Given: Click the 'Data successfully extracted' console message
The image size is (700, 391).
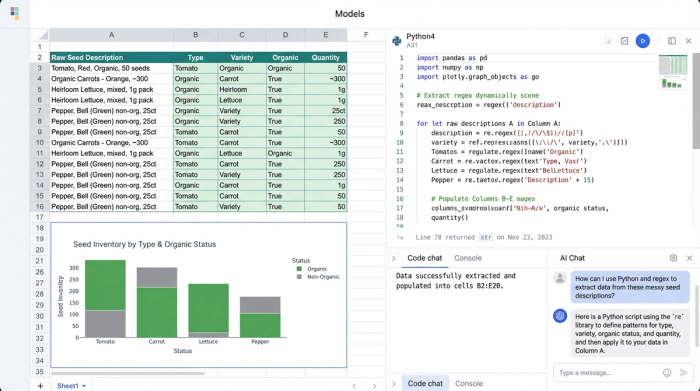Looking at the screenshot, I should click(455, 281).
